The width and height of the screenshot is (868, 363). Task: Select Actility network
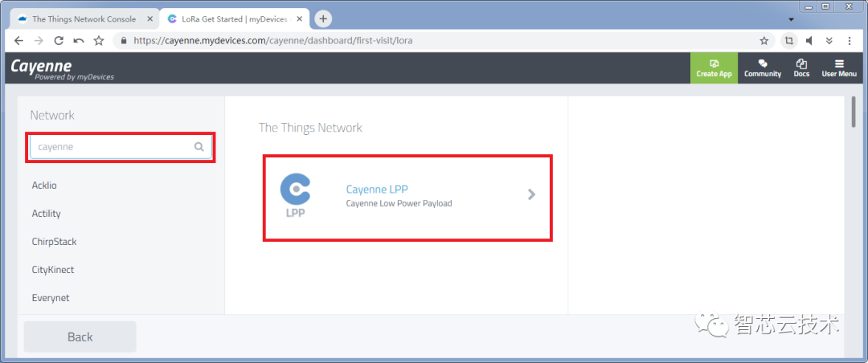coord(47,214)
